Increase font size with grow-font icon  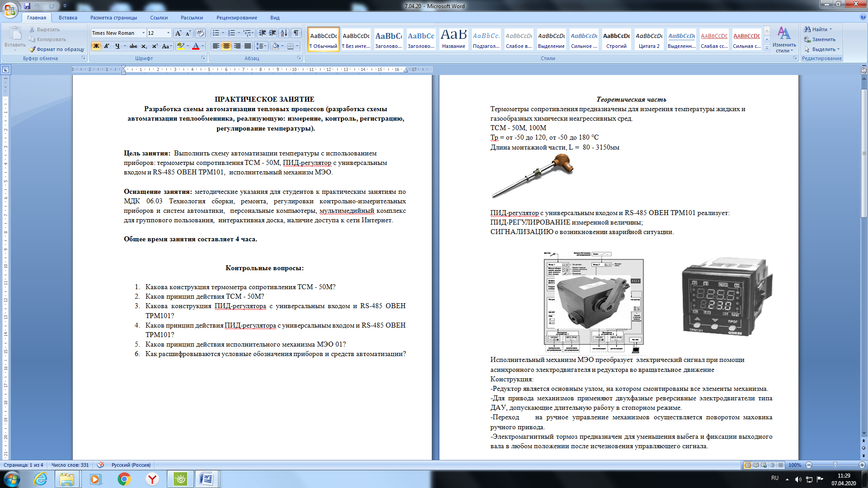(179, 33)
